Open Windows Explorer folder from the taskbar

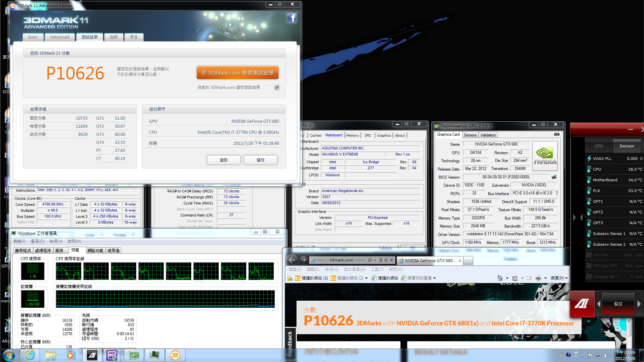pos(51,355)
